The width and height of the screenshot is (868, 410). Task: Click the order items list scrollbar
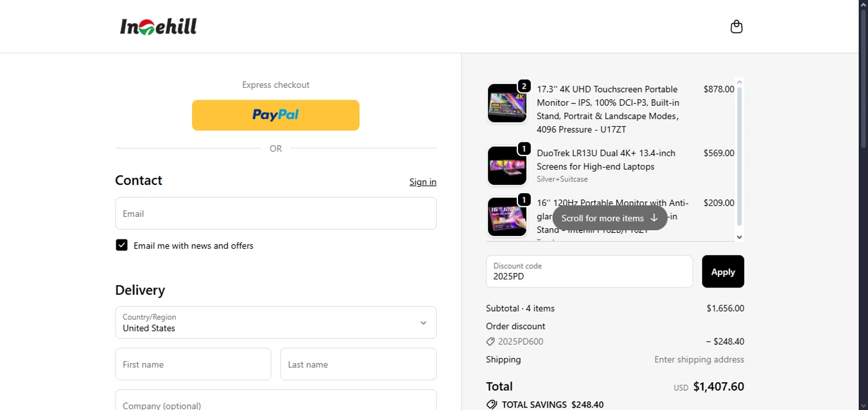pyautogui.click(x=739, y=156)
